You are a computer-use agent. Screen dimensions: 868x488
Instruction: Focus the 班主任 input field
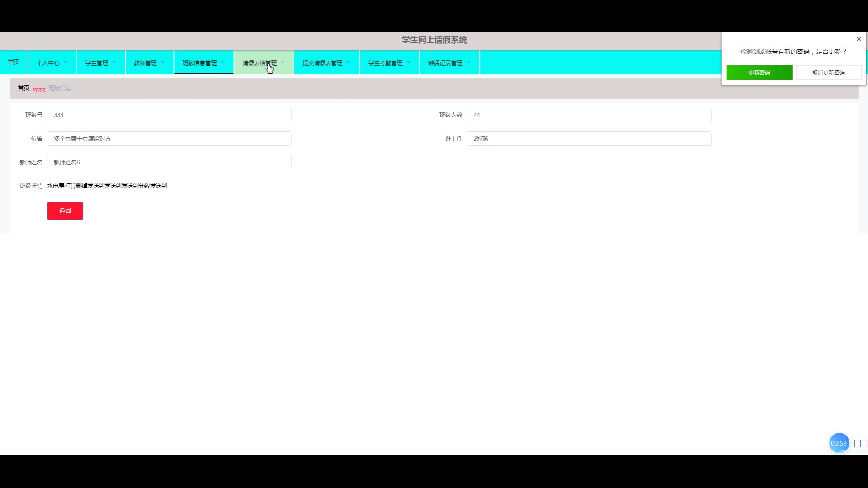tap(589, 139)
